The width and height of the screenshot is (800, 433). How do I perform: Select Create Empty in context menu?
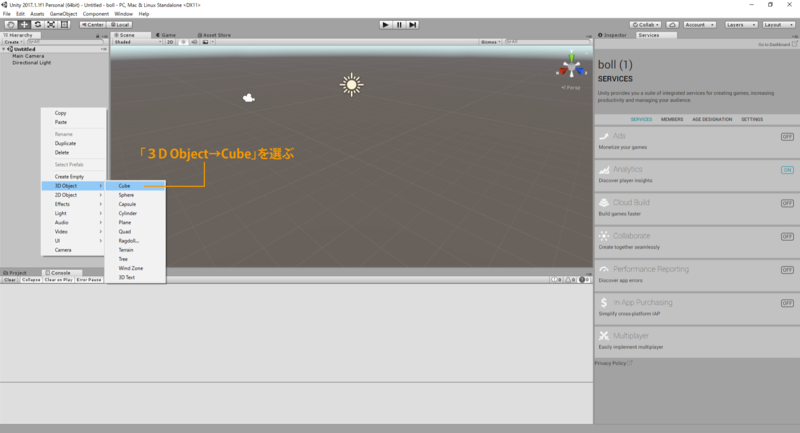[73, 176]
